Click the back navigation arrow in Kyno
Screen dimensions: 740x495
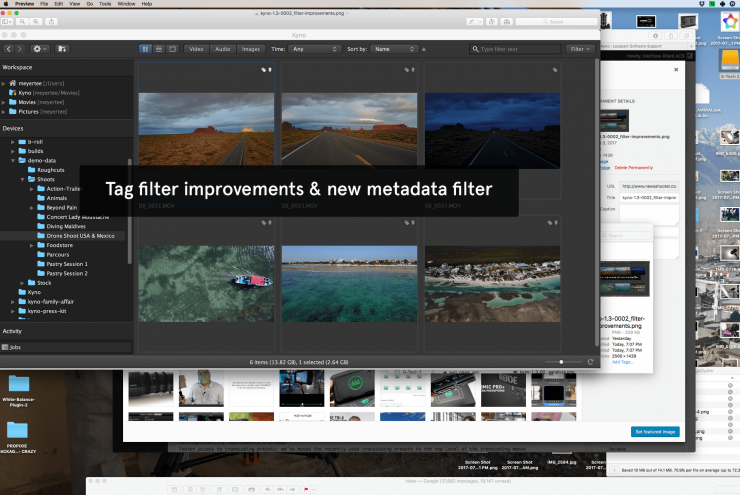(10, 48)
